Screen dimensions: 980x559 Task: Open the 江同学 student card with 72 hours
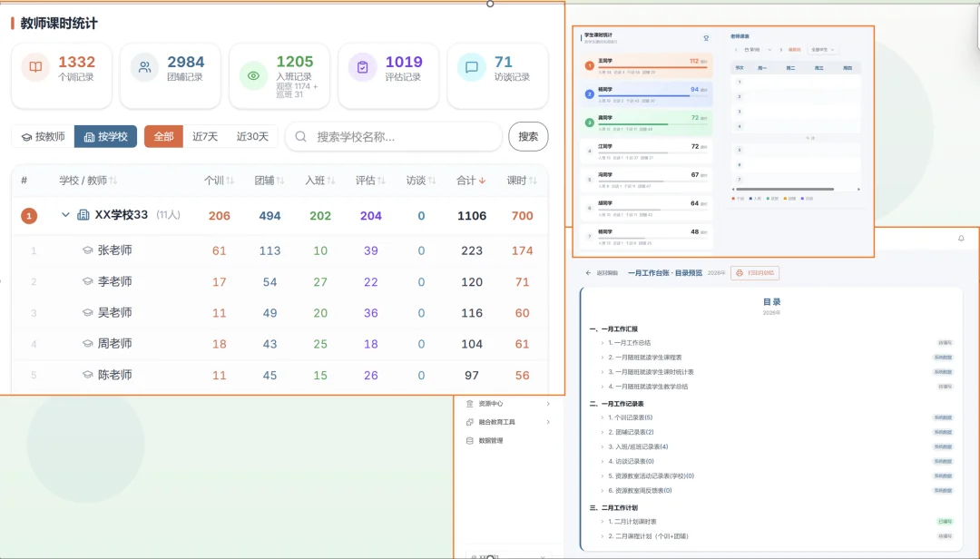(x=646, y=152)
